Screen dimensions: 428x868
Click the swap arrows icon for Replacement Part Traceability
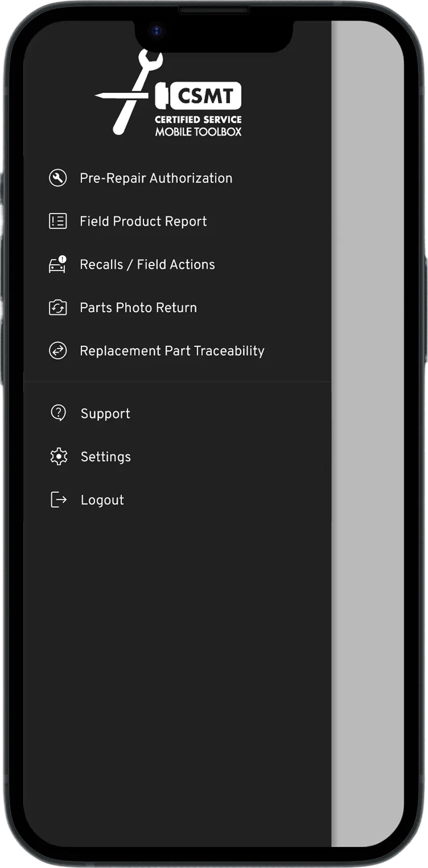58,351
